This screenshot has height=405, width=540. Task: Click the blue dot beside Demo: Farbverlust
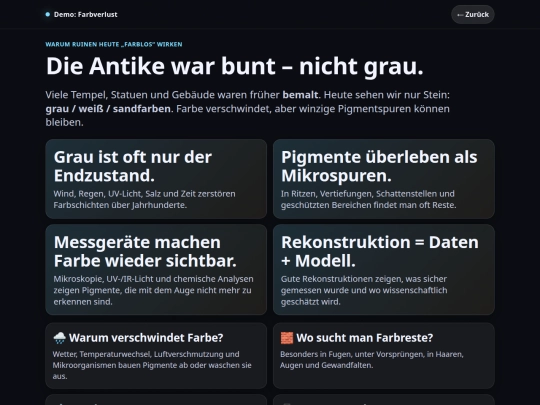pyautogui.click(x=48, y=14)
